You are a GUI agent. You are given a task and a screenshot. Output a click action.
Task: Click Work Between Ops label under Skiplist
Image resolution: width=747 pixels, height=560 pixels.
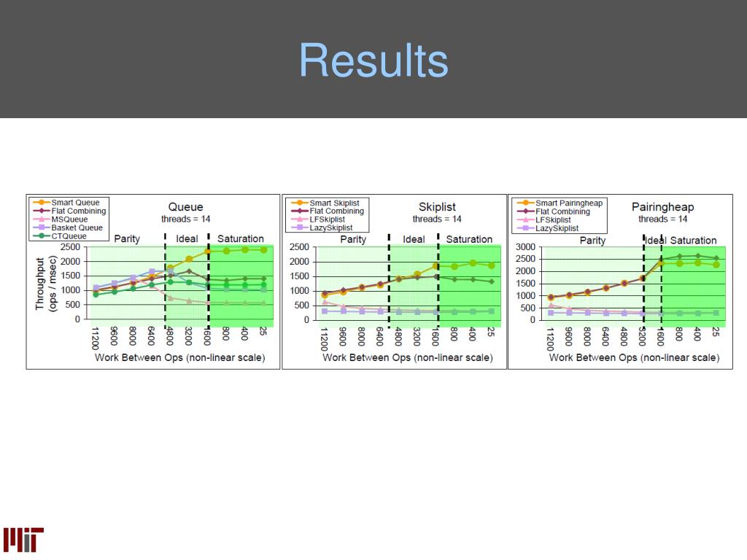pos(408,357)
